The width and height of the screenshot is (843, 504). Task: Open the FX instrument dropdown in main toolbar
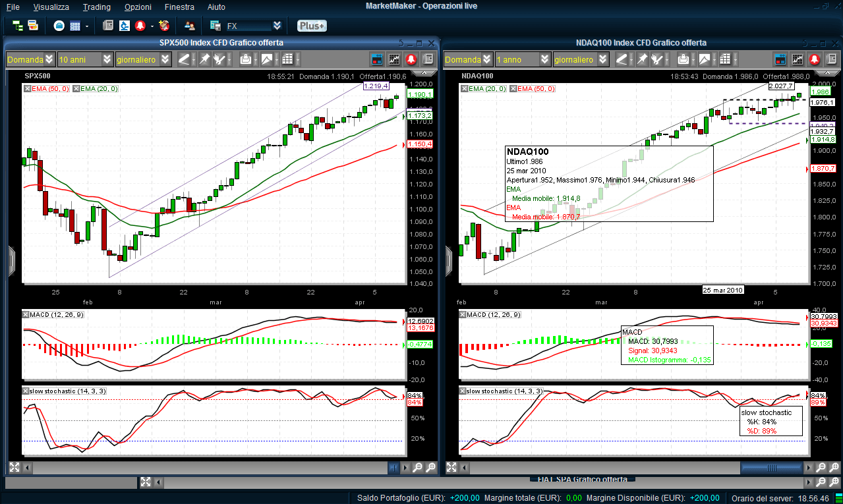click(277, 26)
